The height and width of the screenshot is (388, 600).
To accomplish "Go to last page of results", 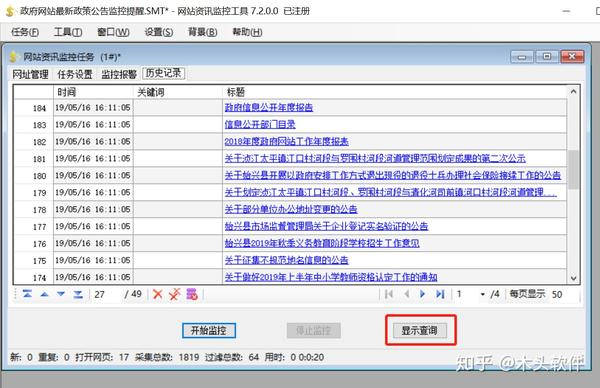I will [x=440, y=294].
